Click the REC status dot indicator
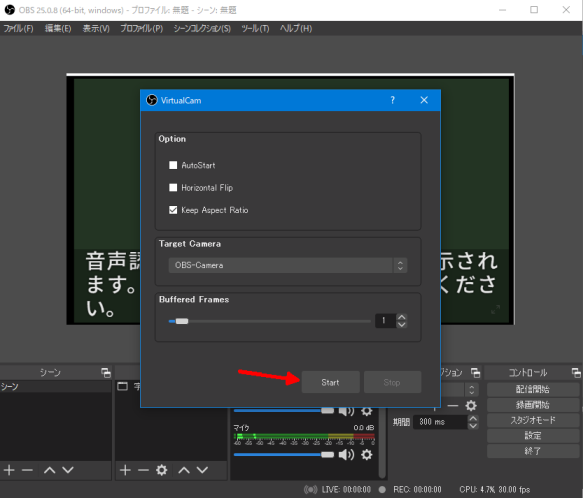Viewport: 583px width, 498px height. click(382, 489)
